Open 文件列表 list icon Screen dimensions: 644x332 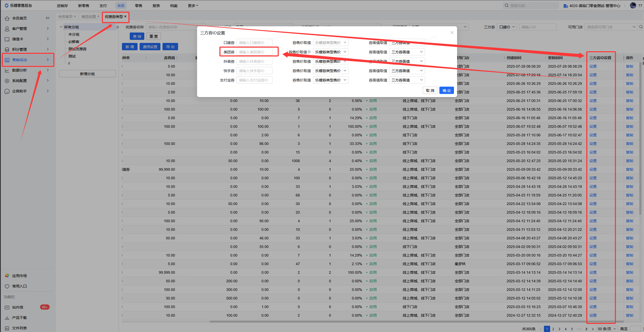(x=7, y=328)
